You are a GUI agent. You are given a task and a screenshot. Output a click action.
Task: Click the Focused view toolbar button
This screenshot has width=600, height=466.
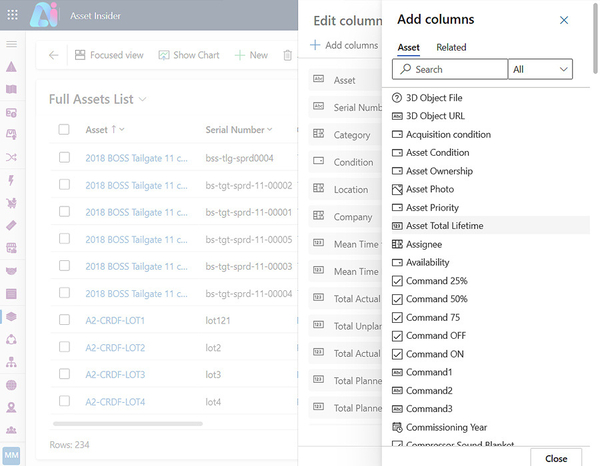[x=109, y=55]
